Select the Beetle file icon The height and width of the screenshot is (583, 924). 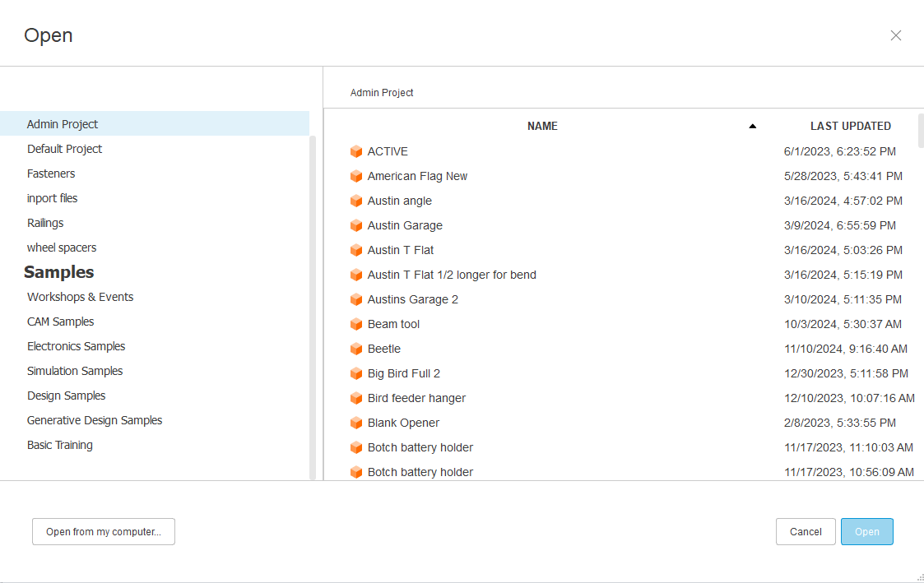click(x=356, y=349)
